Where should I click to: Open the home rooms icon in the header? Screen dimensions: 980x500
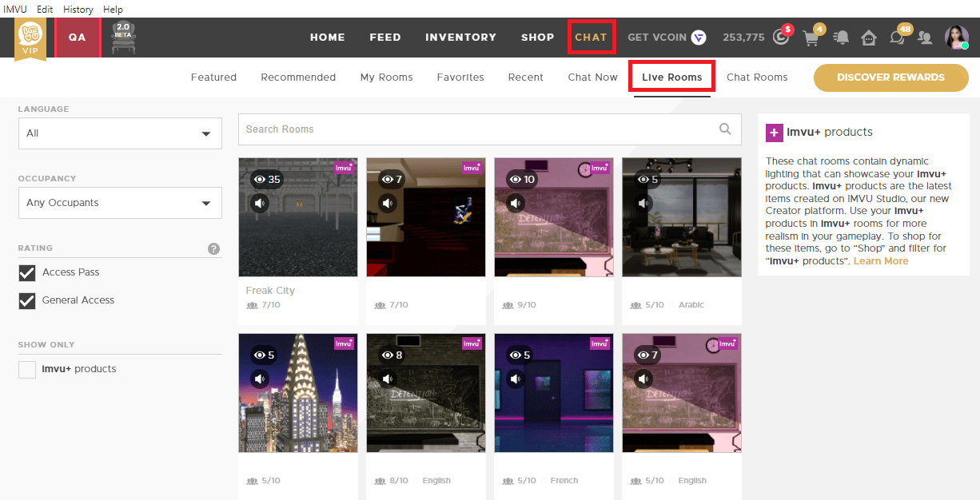[868, 37]
